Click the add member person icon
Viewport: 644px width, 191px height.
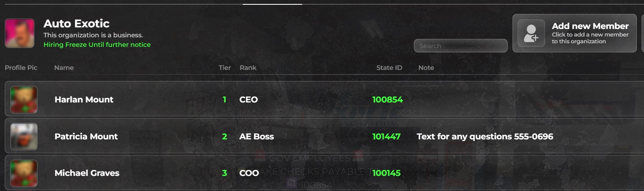pos(531,33)
